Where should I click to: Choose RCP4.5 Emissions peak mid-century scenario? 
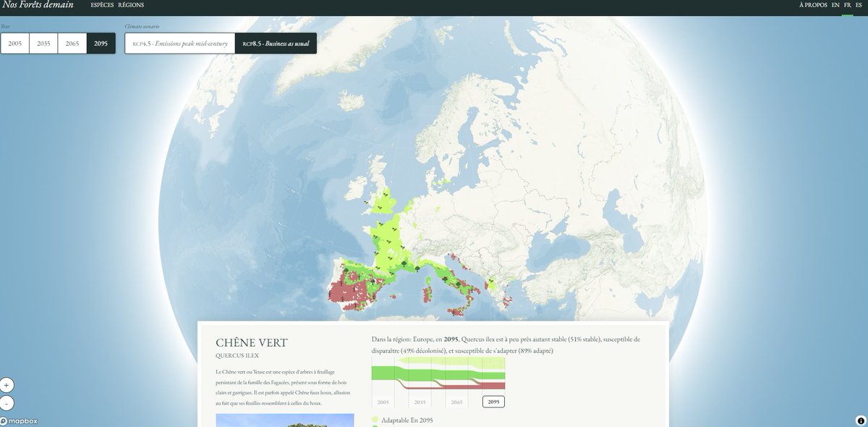[180, 43]
